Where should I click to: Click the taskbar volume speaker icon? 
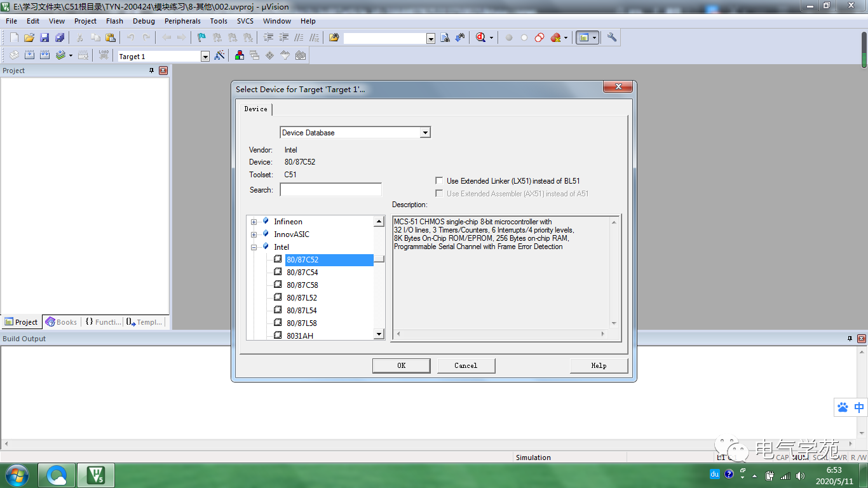click(800, 475)
